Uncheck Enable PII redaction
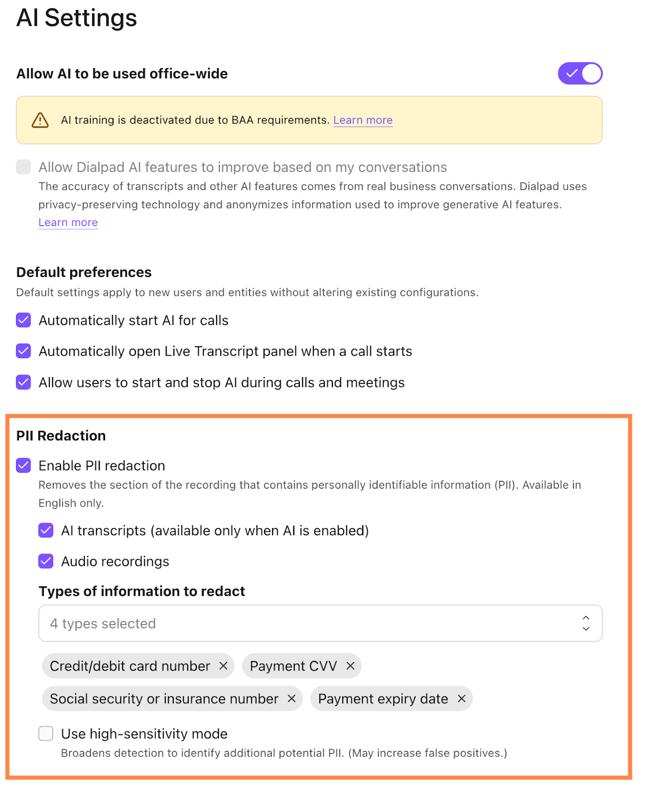The width and height of the screenshot is (672, 797). pyautogui.click(x=23, y=466)
